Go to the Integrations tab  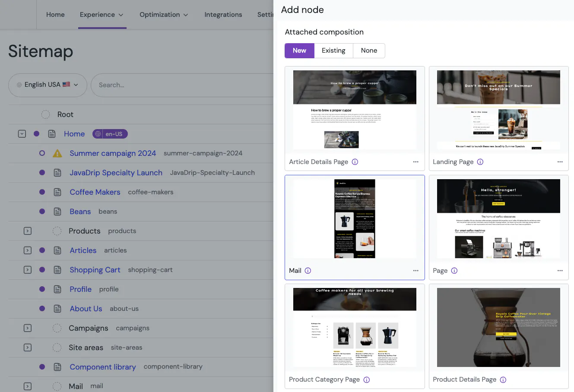223,15
